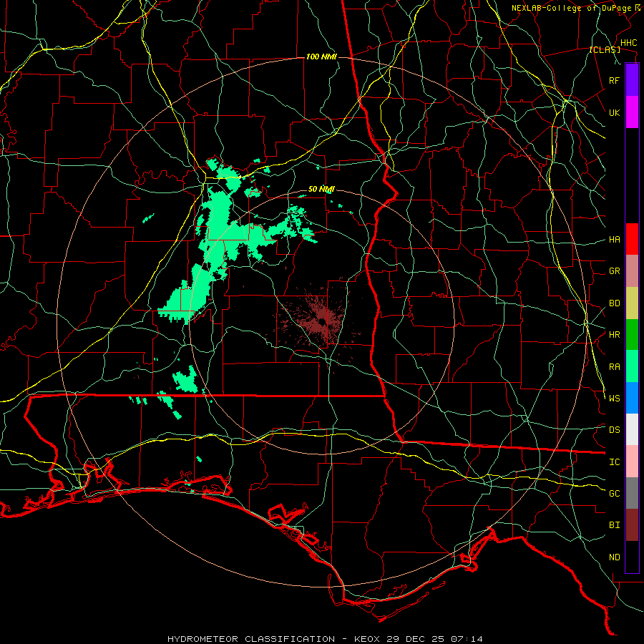
Task: Click the RA light green legend swatch
Action: point(632,366)
